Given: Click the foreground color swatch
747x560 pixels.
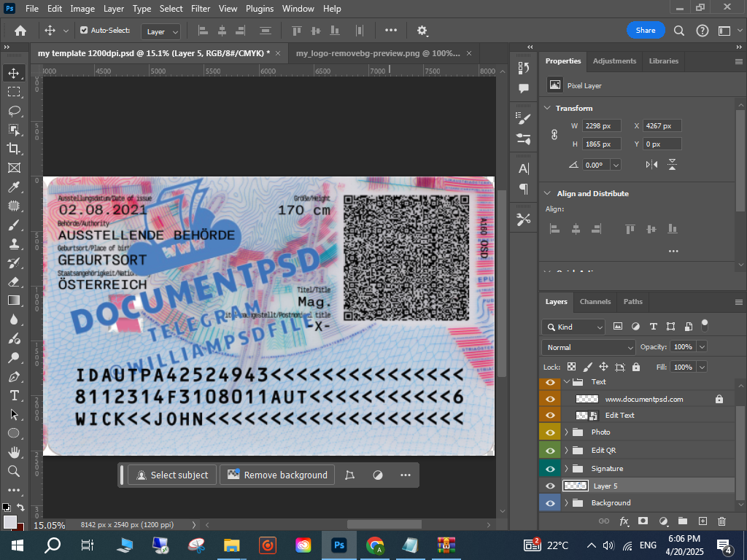Looking at the screenshot, I should pyautogui.click(x=9, y=522).
